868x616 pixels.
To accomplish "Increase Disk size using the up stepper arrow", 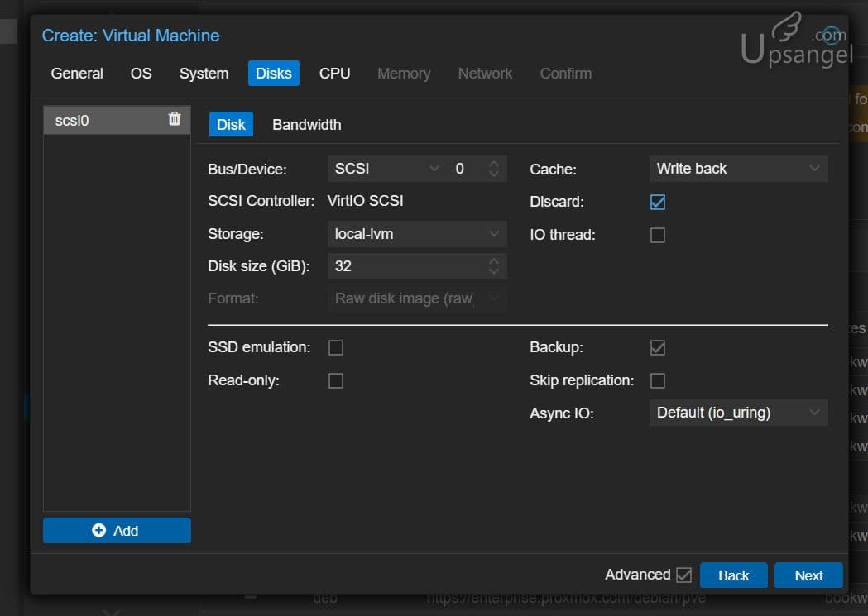I will click(495, 261).
